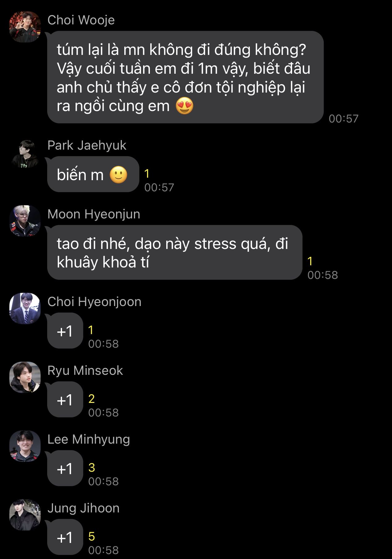Select Lee Minhyung's +1 message bubble
Image resolution: width=392 pixels, height=559 pixels.
(65, 468)
